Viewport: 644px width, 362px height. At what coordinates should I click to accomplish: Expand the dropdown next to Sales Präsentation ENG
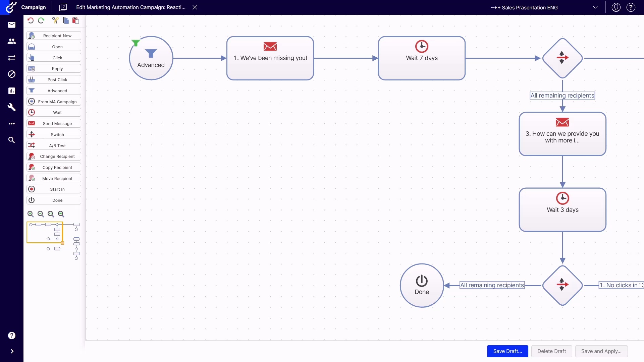(595, 7)
